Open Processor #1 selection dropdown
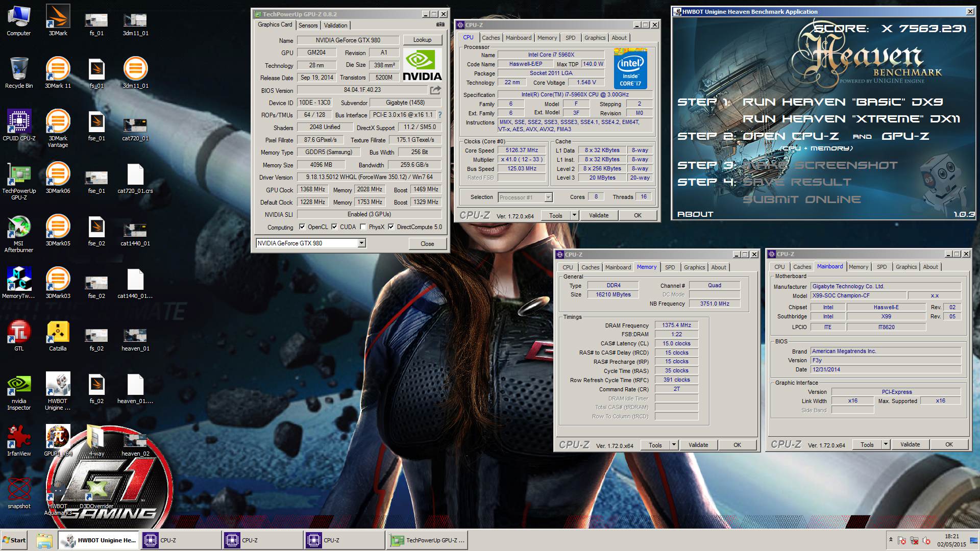 pyautogui.click(x=548, y=197)
